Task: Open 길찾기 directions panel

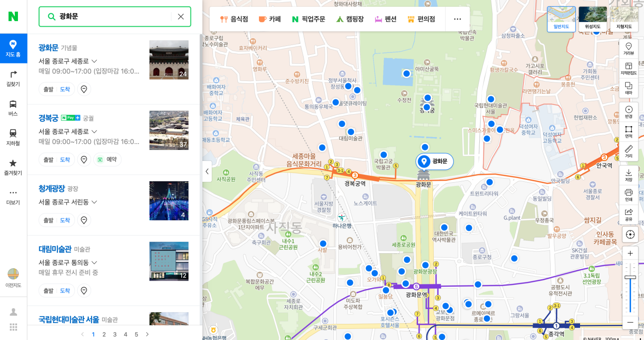Action: [x=13, y=78]
